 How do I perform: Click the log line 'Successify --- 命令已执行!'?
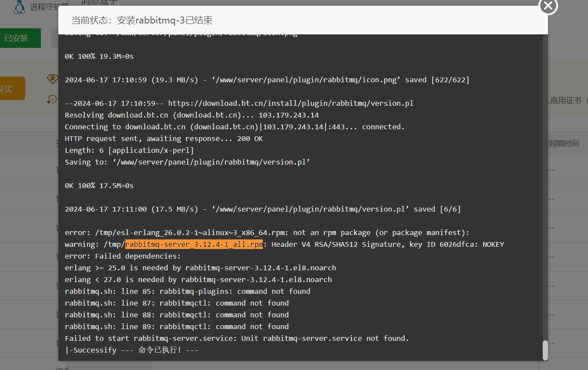(132, 350)
